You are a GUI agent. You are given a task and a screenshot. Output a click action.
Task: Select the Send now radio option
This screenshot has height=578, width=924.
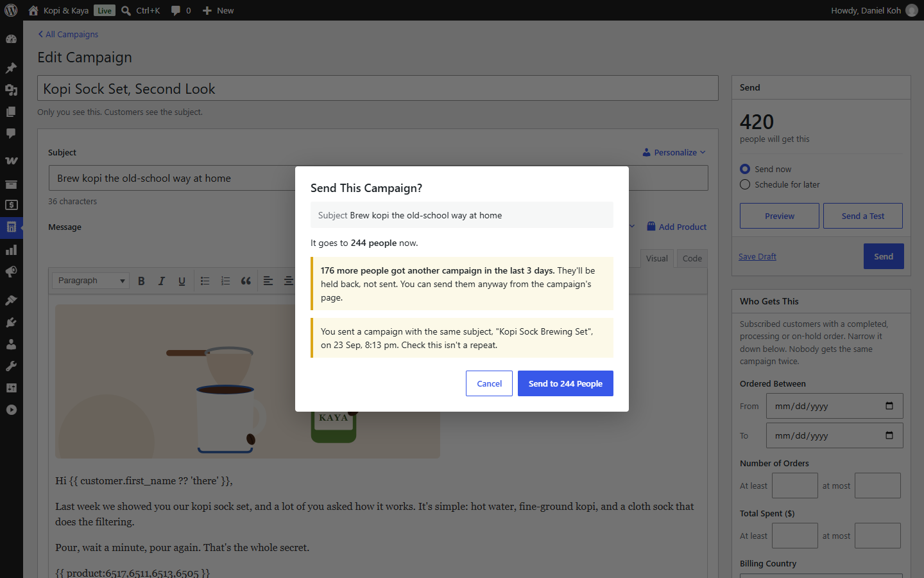click(745, 169)
